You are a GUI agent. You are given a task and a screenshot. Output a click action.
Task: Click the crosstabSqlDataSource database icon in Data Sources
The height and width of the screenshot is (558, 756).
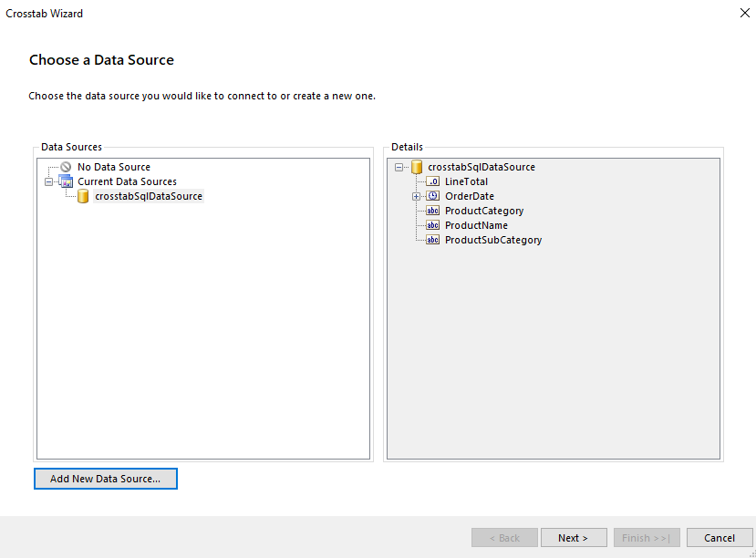coord(83,196)
